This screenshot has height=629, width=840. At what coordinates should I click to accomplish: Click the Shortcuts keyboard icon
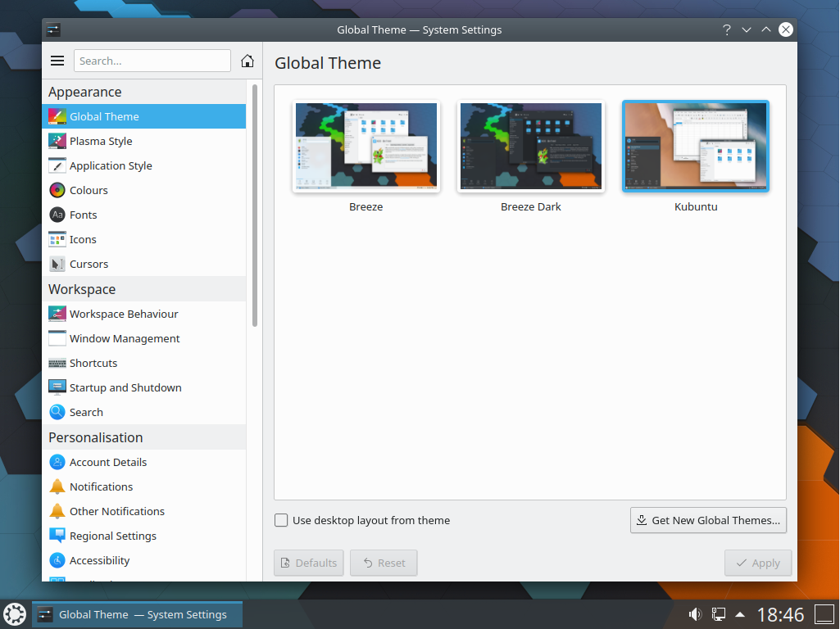(57, 363)
